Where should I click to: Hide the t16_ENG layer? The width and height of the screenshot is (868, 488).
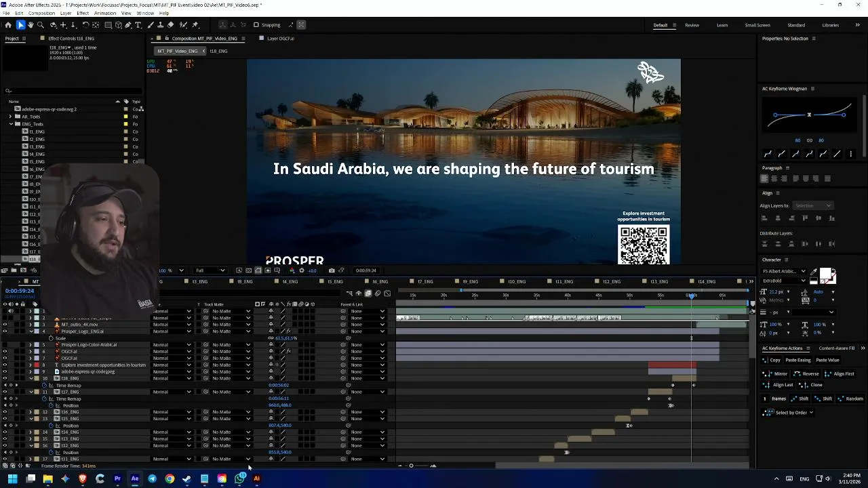click(x=5, y=412)
